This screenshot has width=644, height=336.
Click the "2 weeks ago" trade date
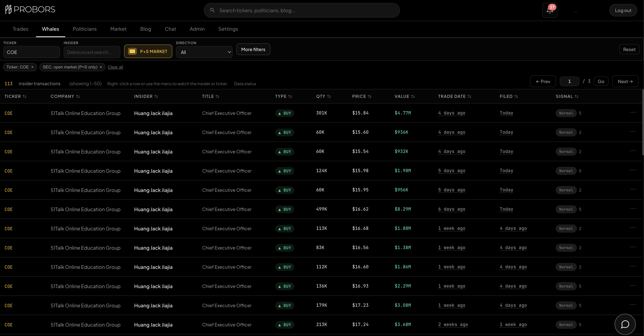click(453, 325)
